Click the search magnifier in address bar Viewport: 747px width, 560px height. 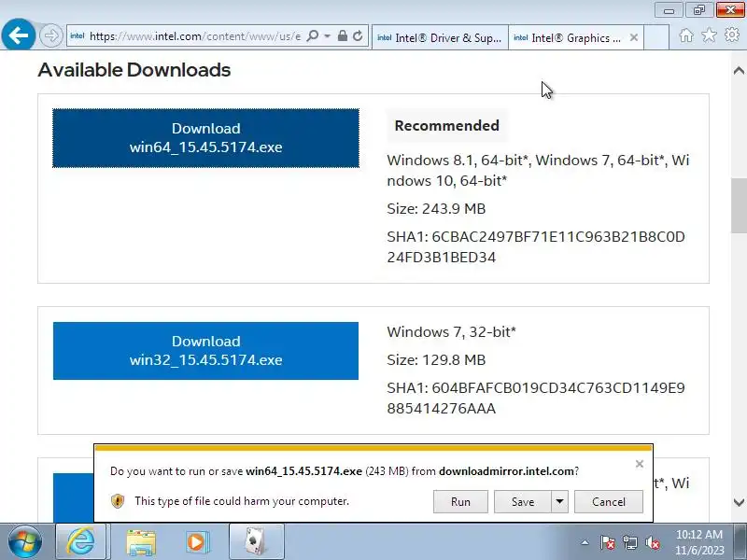313,35
